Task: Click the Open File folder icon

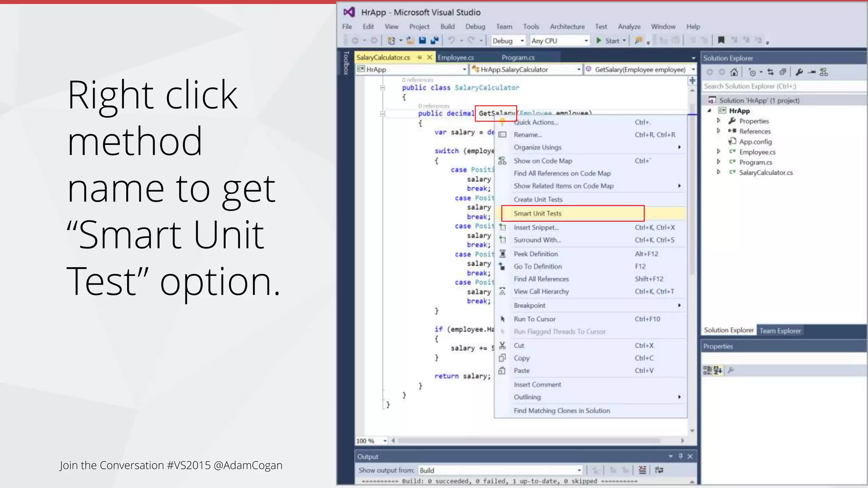Action: 410,40
